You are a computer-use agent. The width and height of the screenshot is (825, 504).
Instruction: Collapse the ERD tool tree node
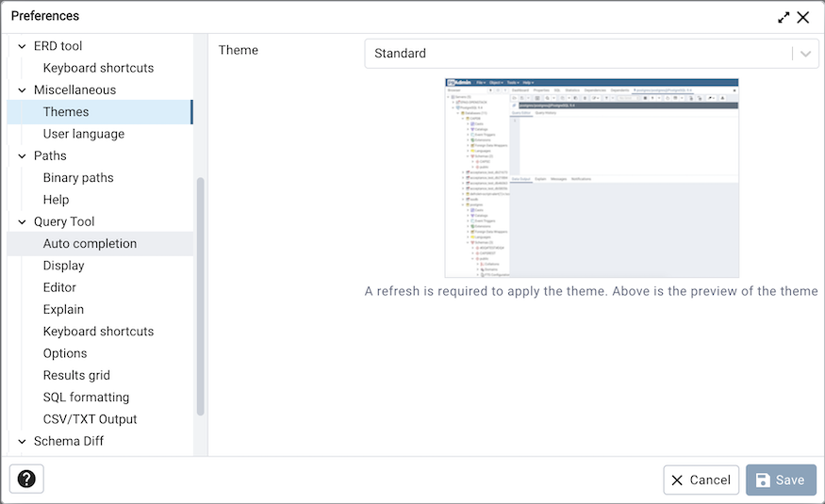22,46
